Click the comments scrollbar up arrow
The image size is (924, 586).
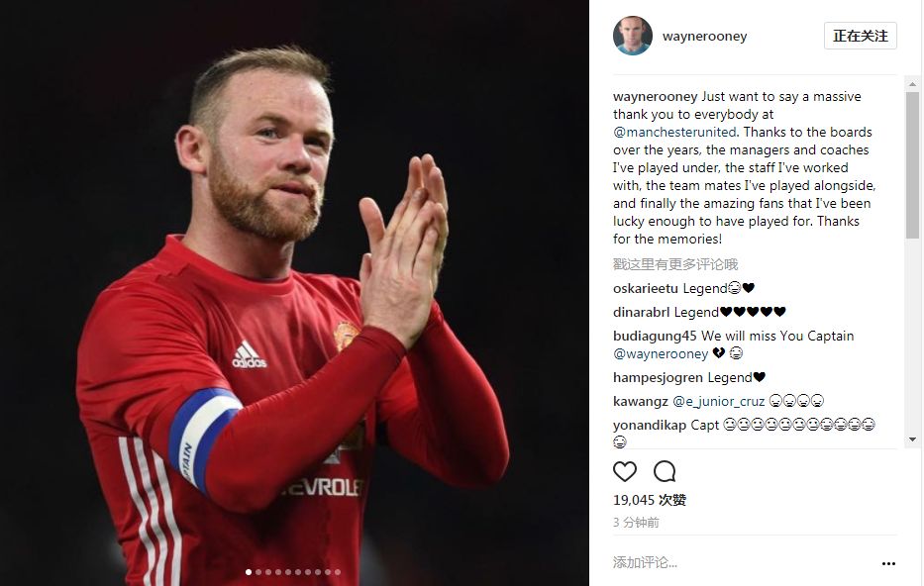912,84
